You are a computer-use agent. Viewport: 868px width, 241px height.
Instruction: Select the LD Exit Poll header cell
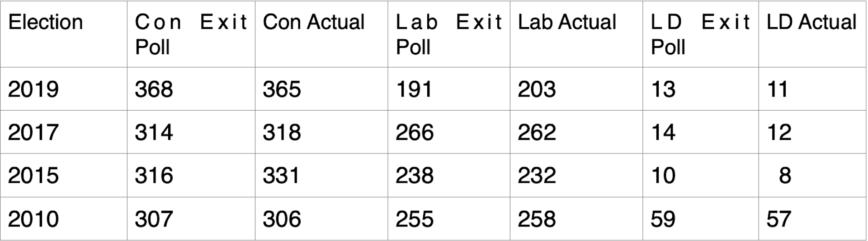[x=700, y=34]
